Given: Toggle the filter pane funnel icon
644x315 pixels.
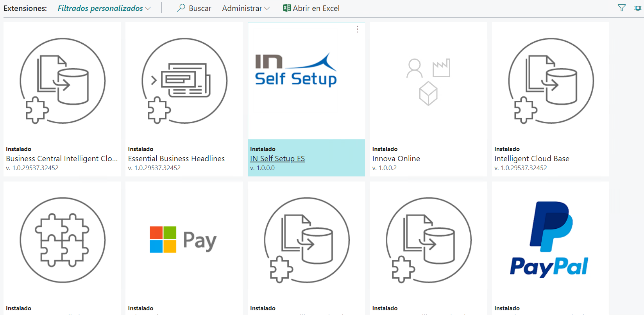Looking at the screenshot, I should [622, 8].
